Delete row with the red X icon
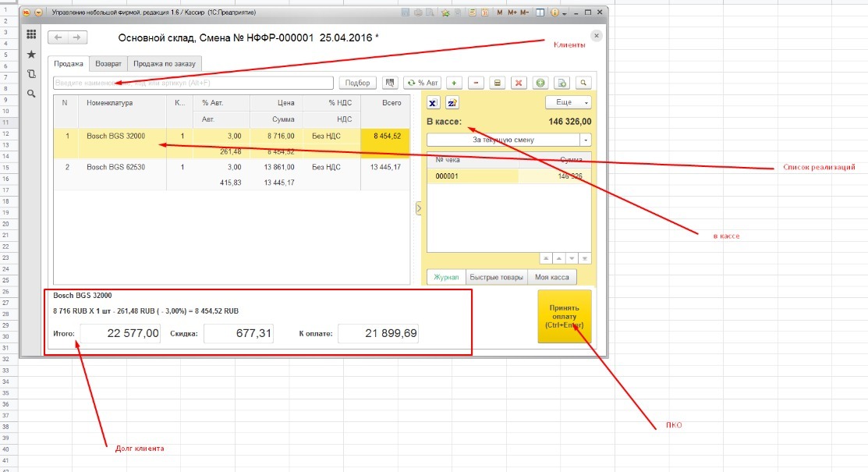868x472 pixels. tap(519, 83)
